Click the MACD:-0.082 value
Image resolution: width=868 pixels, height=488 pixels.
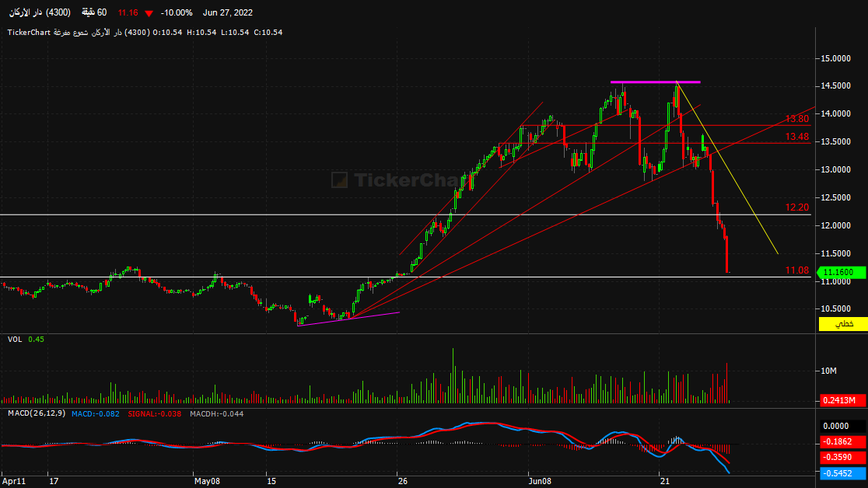(95, 414)
